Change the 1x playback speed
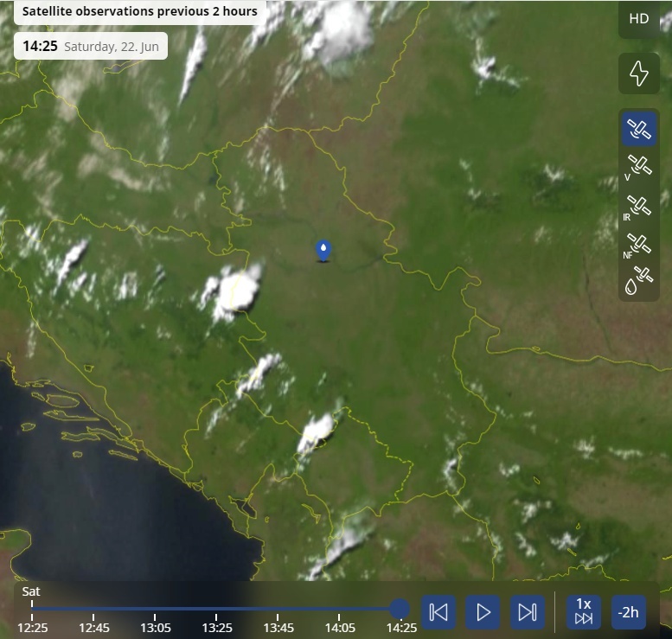Image resolution: width=672 pixels, height=639 pixels. click(x=584, y=612)
